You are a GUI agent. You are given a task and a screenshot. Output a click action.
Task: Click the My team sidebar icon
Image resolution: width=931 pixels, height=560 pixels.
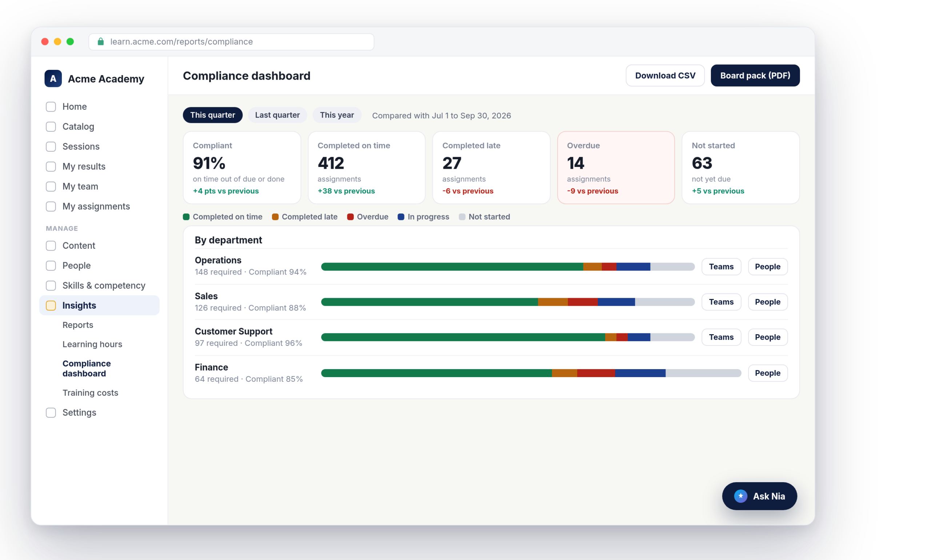coord(51,187)
